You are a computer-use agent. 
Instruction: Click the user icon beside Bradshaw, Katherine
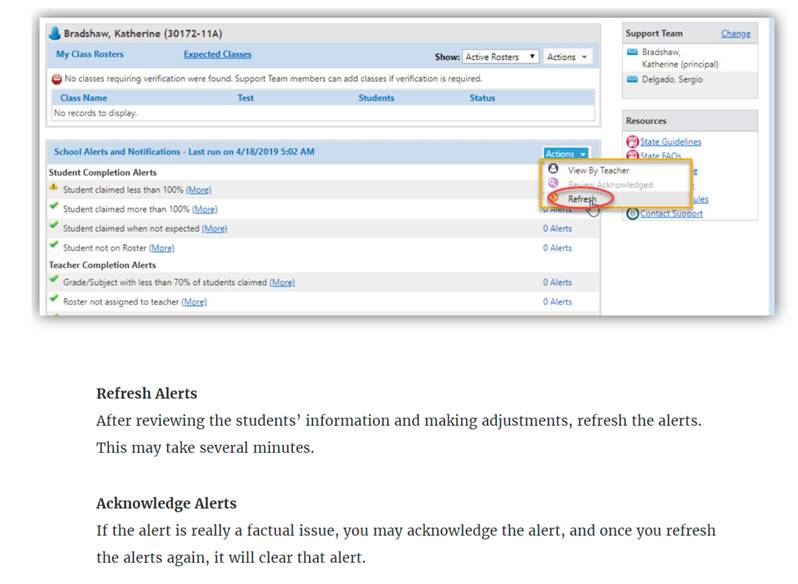(x=55, y=34)
